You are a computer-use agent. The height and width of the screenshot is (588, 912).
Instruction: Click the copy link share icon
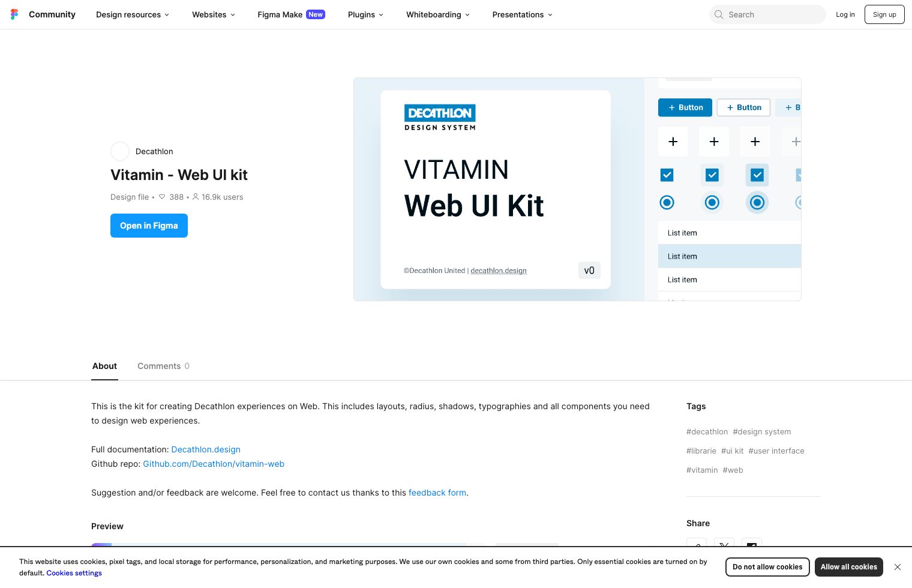point(697,548)
